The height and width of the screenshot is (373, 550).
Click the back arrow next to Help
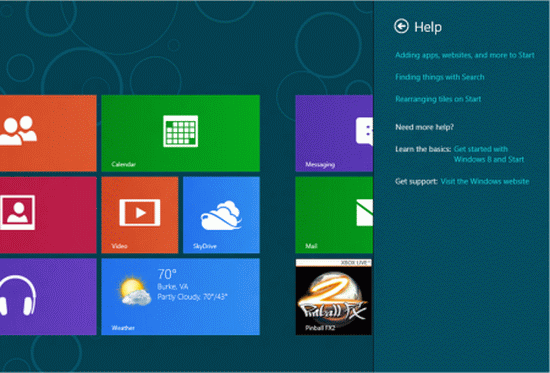[401, 26]
